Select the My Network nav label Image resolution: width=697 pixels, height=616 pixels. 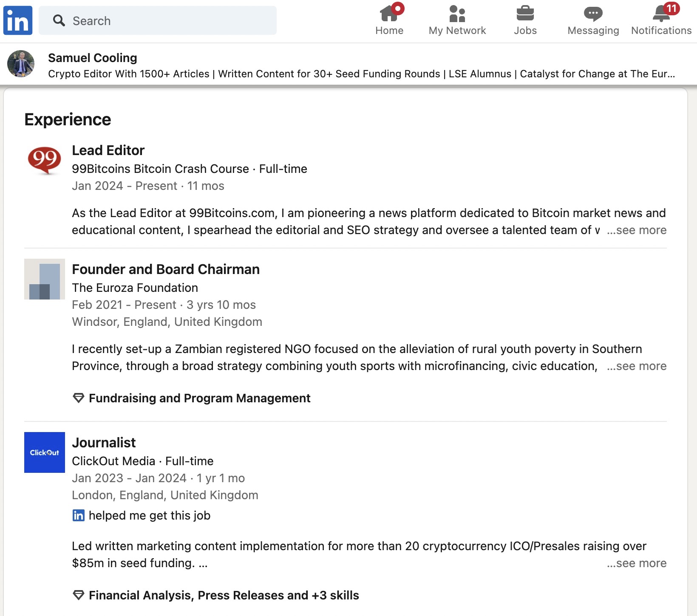point(457,31)
